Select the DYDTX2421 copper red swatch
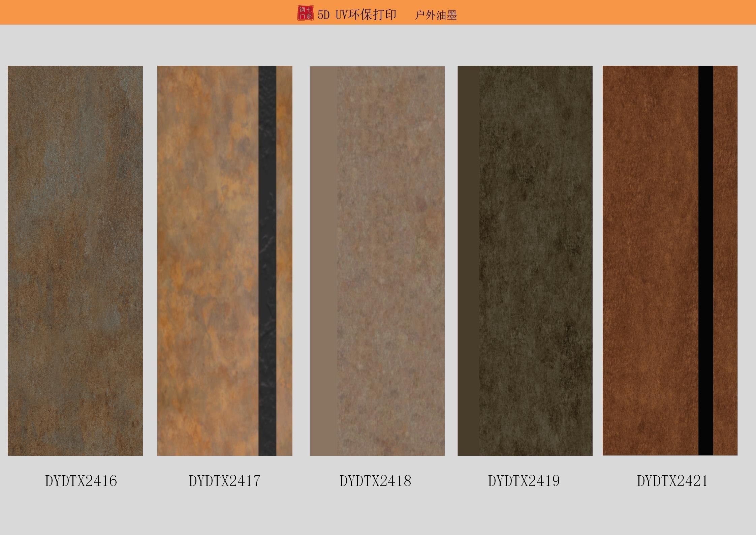This screenshot has width=756, height=535. click(650, 260)
